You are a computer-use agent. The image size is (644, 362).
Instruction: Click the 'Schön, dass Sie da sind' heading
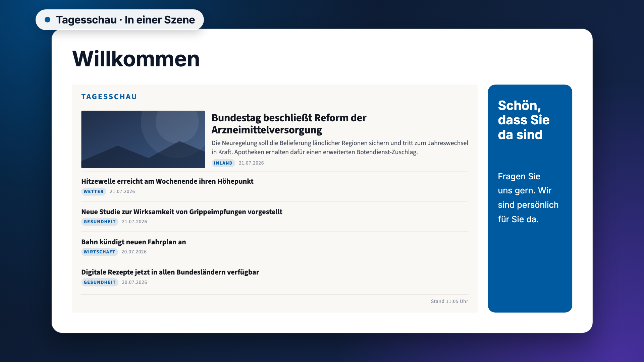click(x=524, y=120)
